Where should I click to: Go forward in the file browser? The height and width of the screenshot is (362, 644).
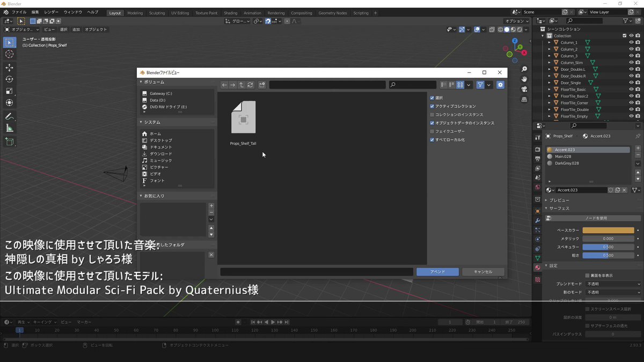(232, 85)
